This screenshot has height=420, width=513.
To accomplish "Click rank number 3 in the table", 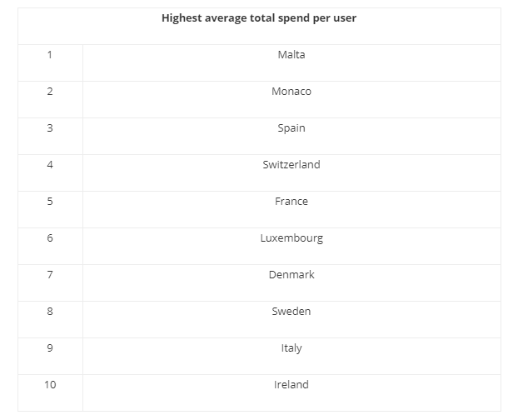I will [50, 128].
